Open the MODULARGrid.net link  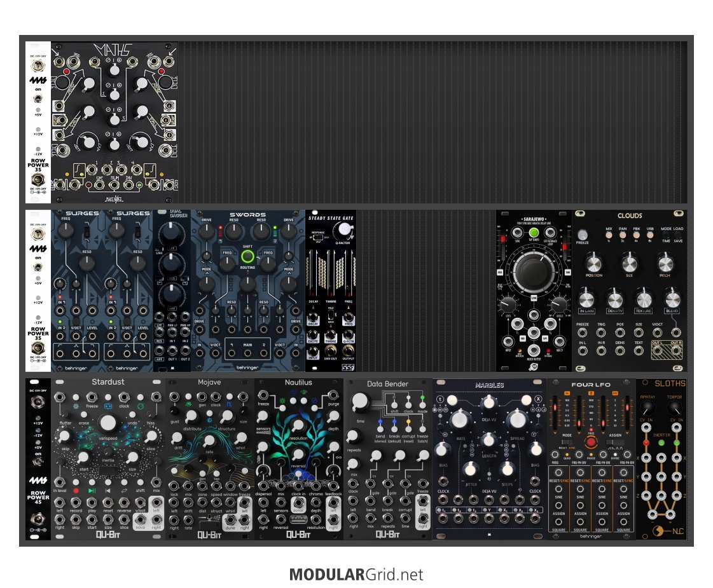[356, 575]
